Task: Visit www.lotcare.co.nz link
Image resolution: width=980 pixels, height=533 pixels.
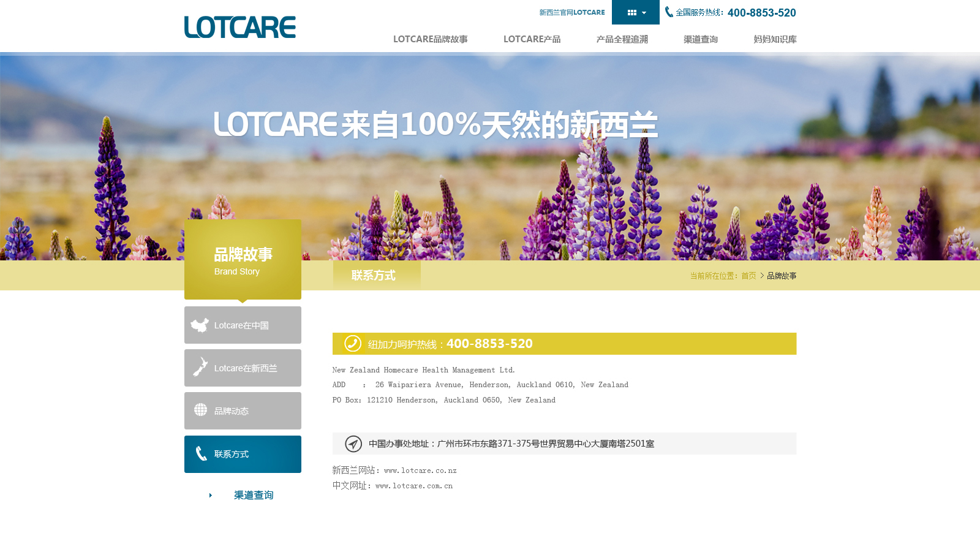Action: tap(420, 471)
